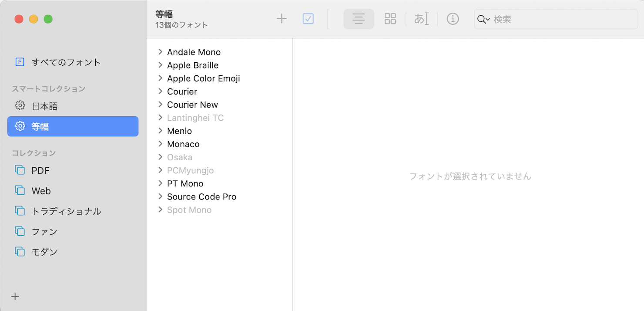Select the disabled Osaka font entry

(x=179, y=157)
